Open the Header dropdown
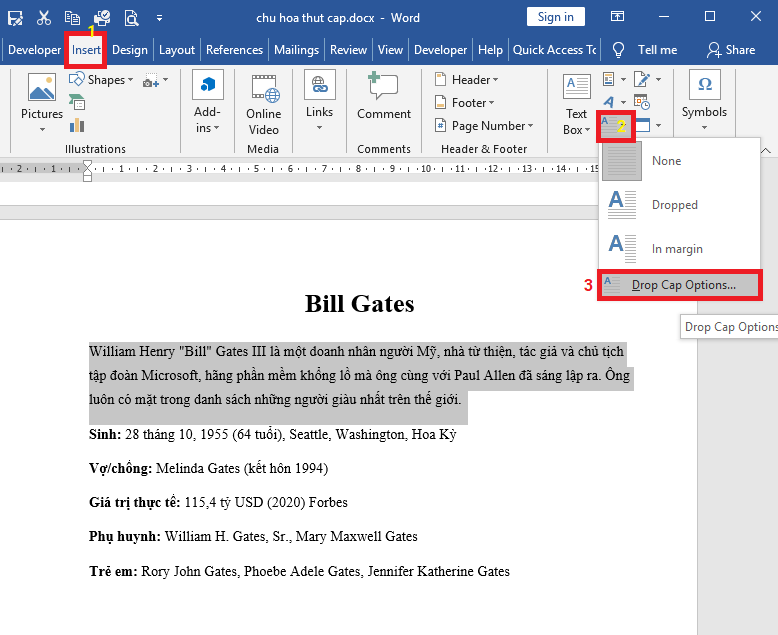778x635 pixels. tap(466, 79)
